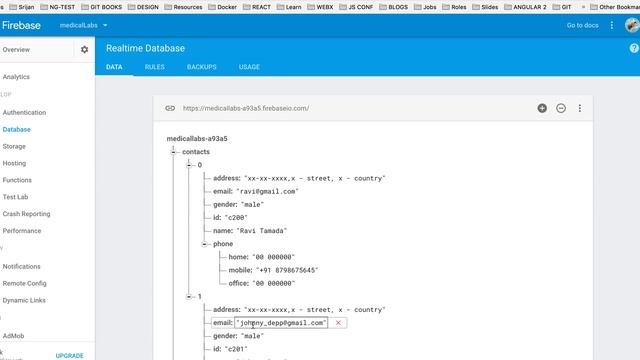The image size is (640, 360).
Task: Select contact 1 gender "male" value
Action: 253,336
